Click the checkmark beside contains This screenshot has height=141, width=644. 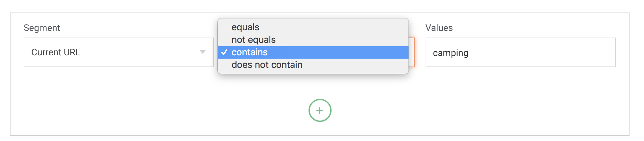[224, 52]
